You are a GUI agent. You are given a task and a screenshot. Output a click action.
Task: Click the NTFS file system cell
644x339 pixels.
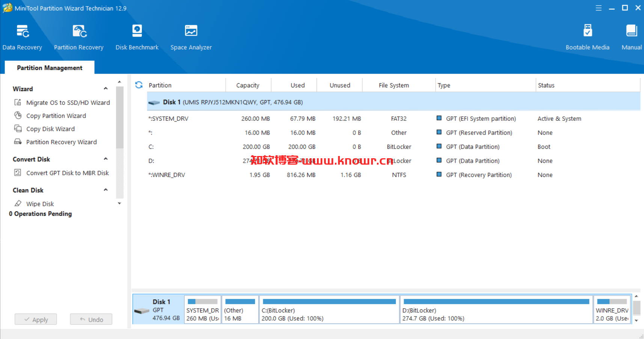click(x=399, y=175)
